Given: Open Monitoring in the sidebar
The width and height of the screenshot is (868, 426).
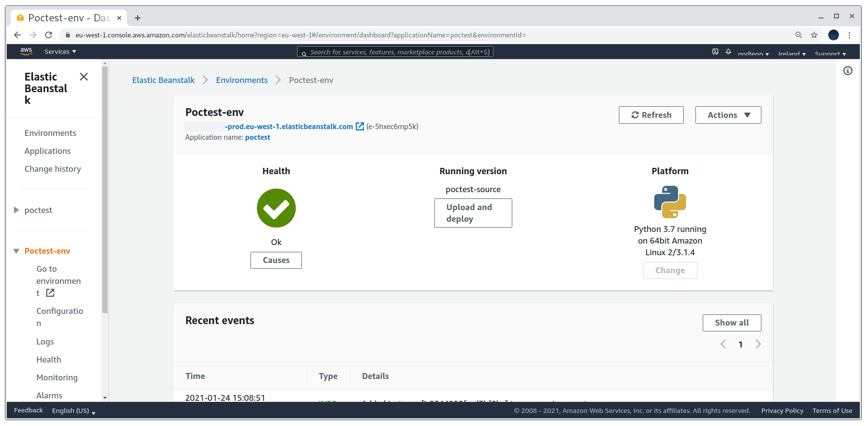Looking at the screenshot, I should pyautogui.click(x=57, y=377).
